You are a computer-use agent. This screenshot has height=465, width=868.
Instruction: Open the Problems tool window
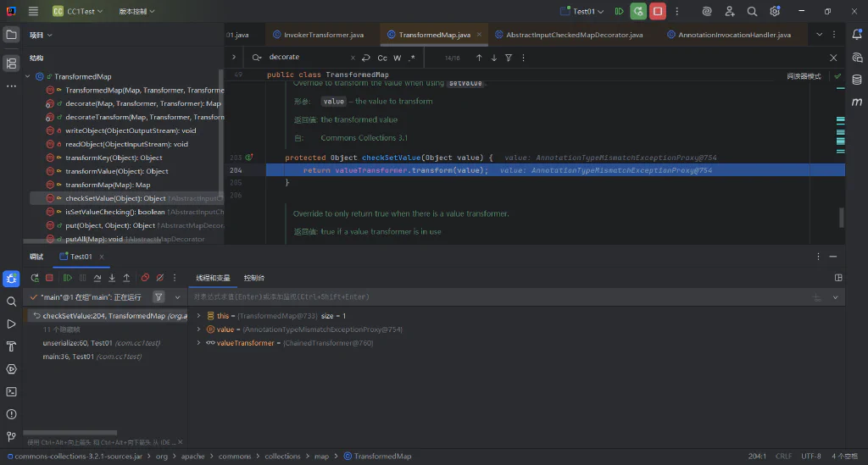point(11,414)
